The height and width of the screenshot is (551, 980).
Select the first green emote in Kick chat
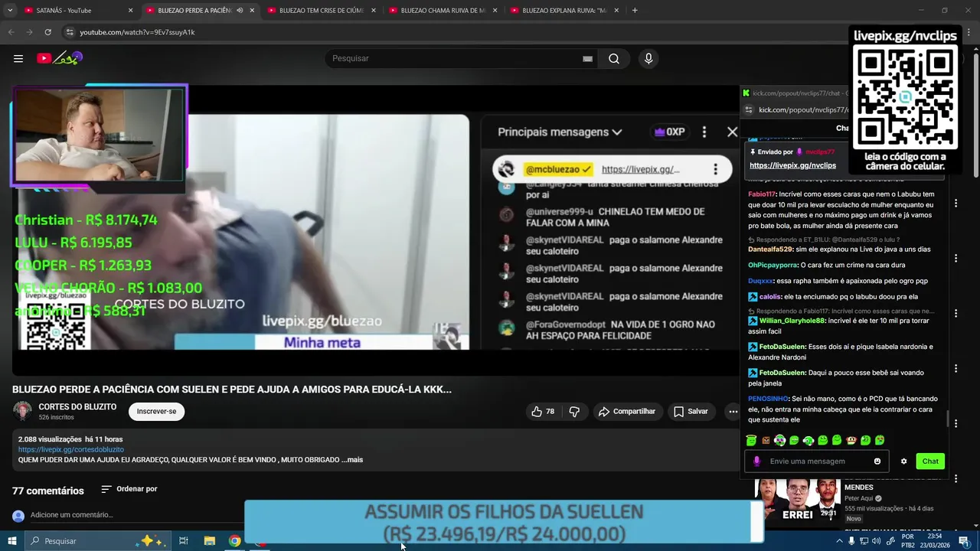click(751, 440)
